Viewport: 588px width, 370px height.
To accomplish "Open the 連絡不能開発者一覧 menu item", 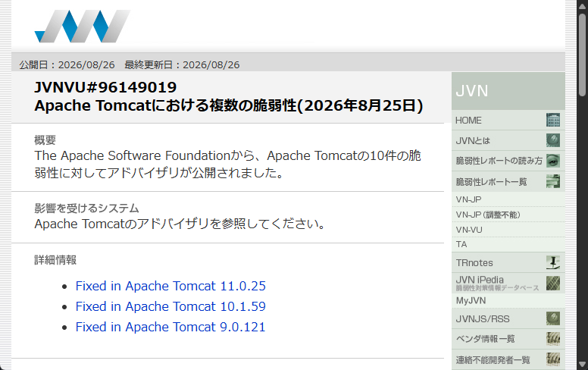I will point(508,359).
